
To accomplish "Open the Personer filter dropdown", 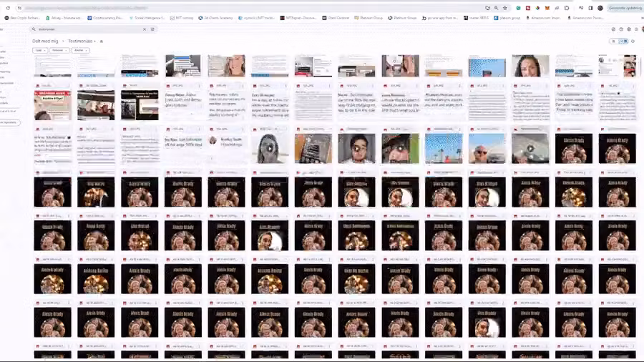I will (59, 50).
